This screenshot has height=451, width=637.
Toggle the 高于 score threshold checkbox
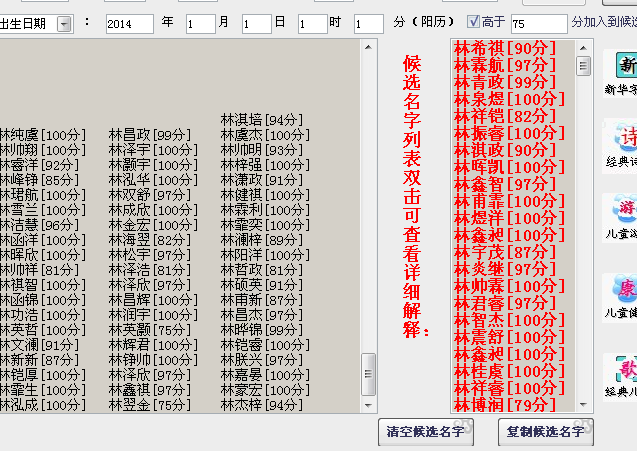point(473,22)
